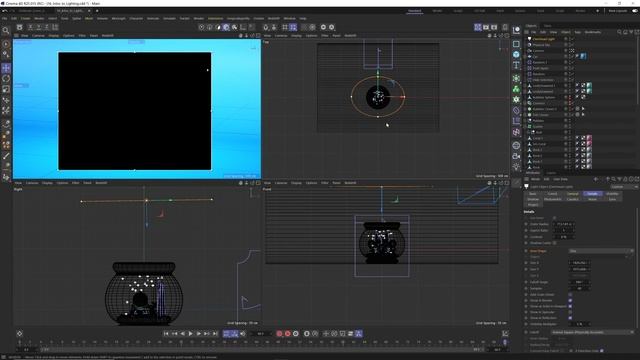Open the User Data menu in Attributes
This screenshot has width=640, height=360.
pyautogui.click(x=561, y=179)
